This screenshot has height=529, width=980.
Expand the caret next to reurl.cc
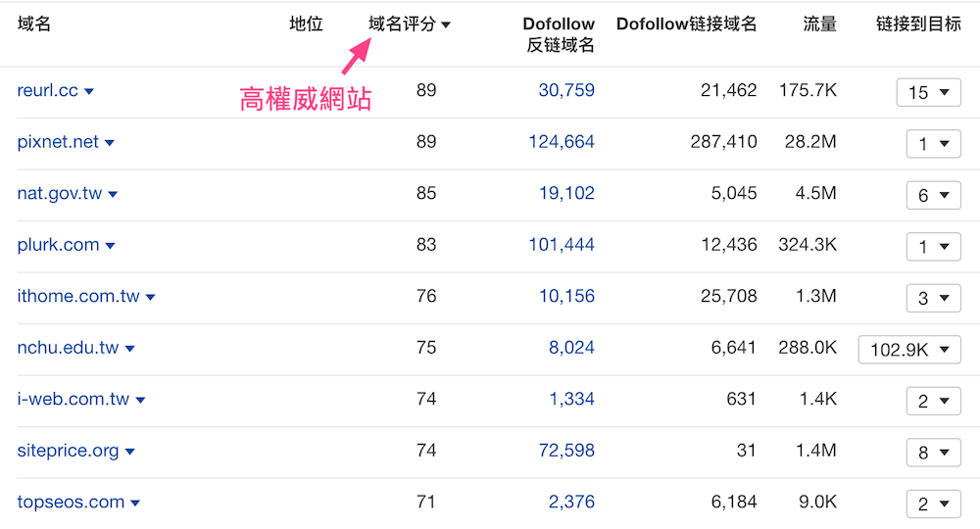[89, 92]
